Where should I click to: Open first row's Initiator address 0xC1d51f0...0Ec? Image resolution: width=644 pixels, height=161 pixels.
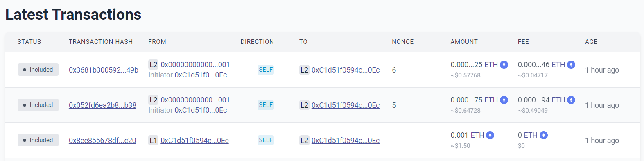(201, 75)
